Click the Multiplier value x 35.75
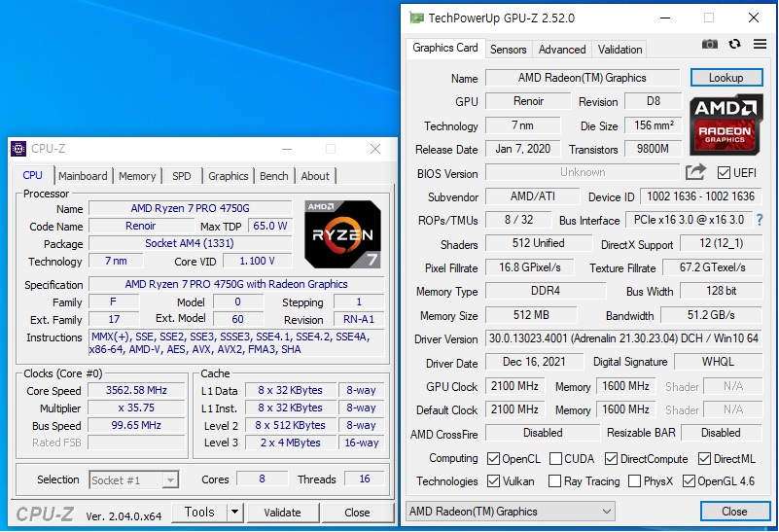Screen dimensions: 779x532 tap(136, 408)
